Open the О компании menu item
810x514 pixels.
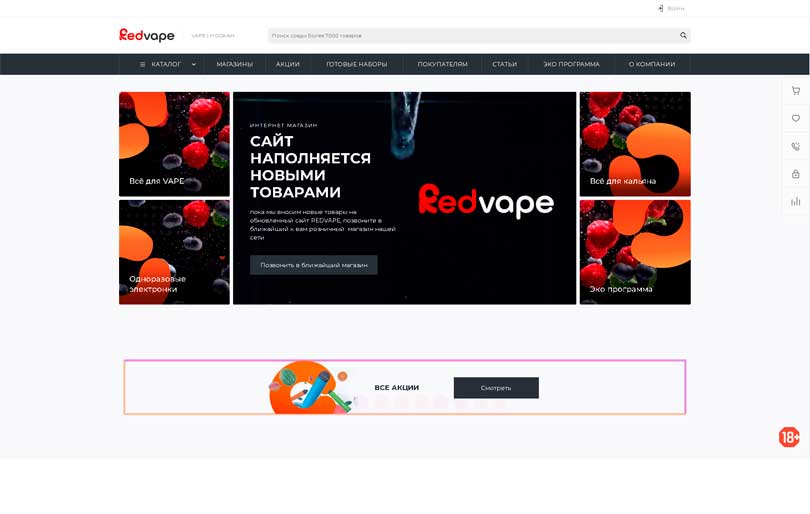coord(652,65)
